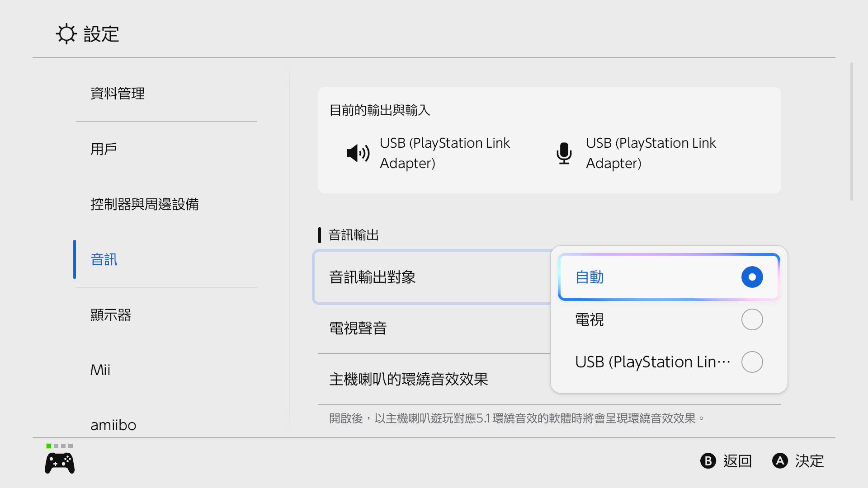Viewport: 868px width, 488px height.
Task: Switch to the 用戶 settings section
Action: click(x=104, y=149)
